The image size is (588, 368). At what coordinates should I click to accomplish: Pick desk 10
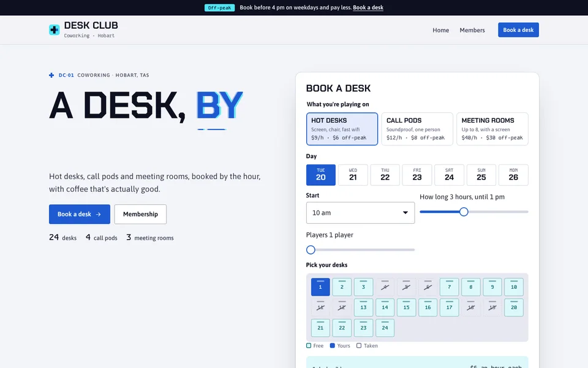tap(514, 287)
